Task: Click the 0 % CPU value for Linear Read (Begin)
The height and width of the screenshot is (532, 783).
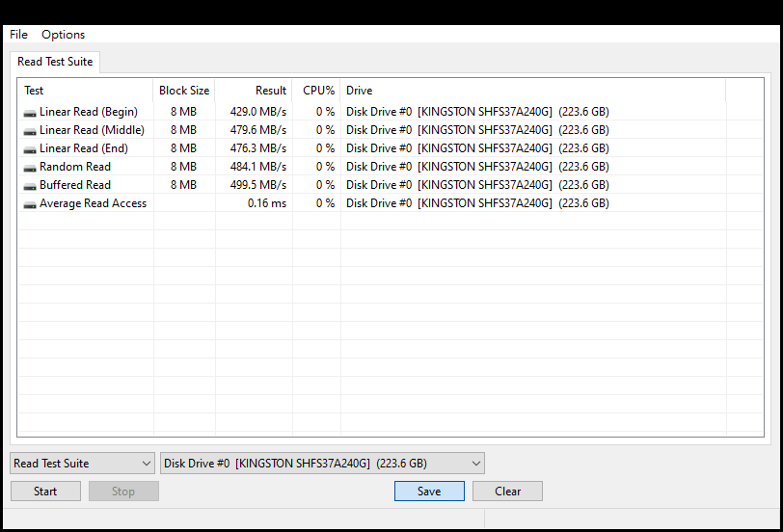Action: [x=325, y=112]
